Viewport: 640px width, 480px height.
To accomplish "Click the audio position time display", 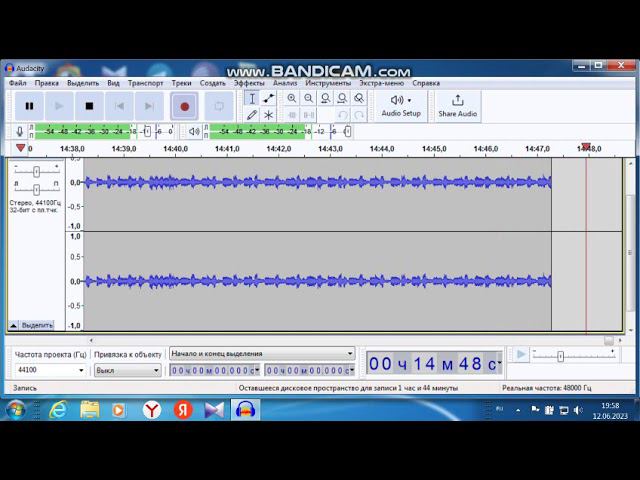I will click(x=434, y=363).
